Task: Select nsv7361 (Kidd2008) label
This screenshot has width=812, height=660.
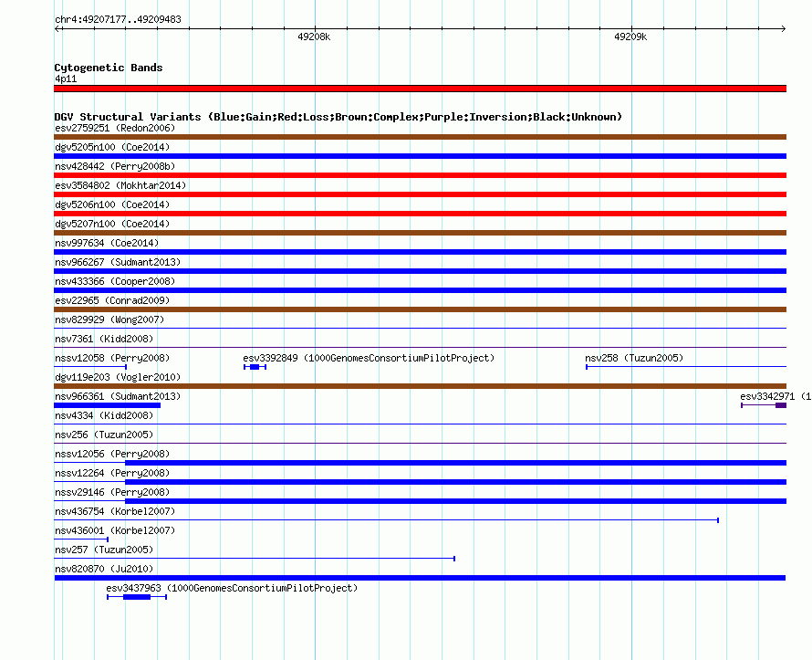Action: [x=104, y=339]
